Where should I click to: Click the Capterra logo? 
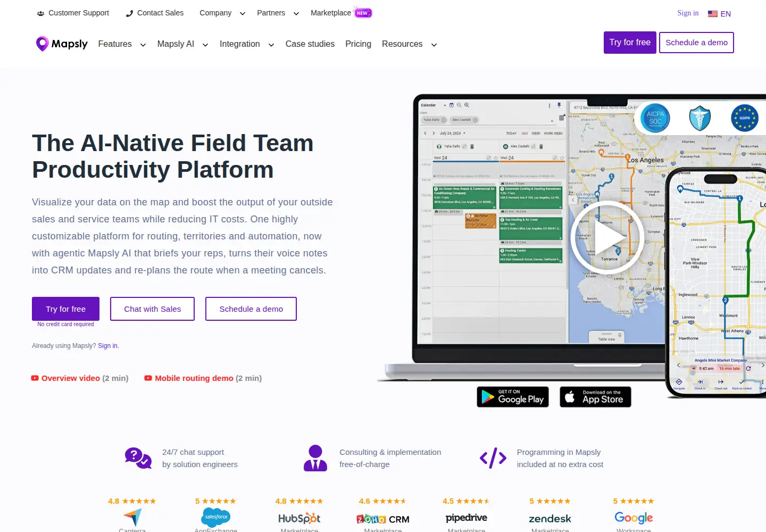132,518
